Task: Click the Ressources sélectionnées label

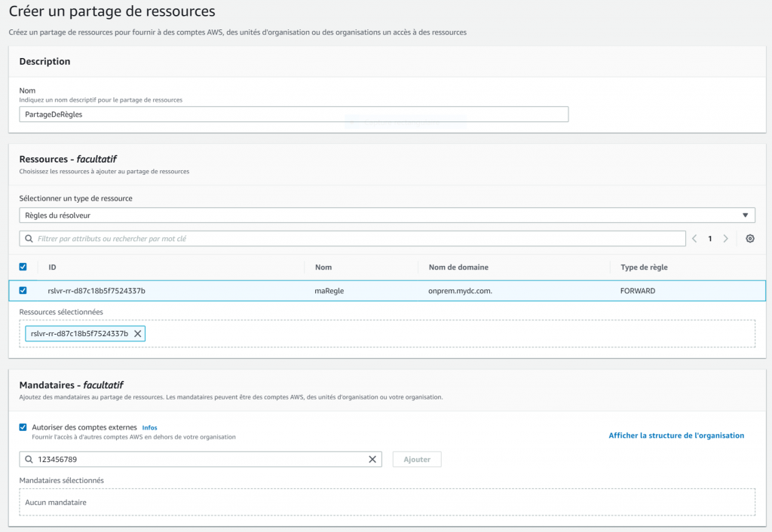Action: click(61, 312)
